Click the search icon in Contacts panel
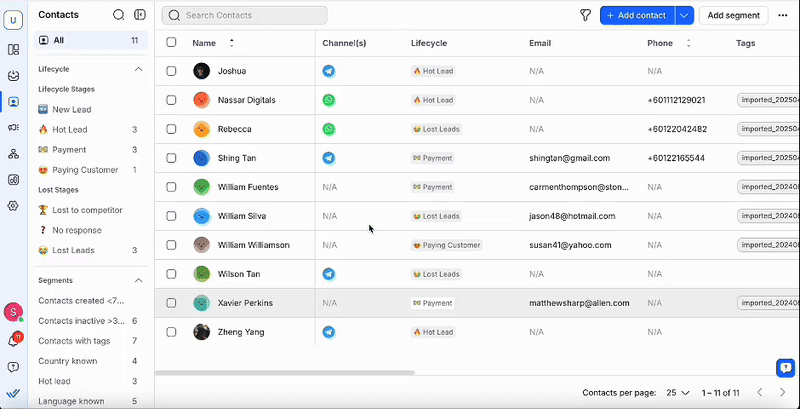800x409 pixels. tap(119, 15)
